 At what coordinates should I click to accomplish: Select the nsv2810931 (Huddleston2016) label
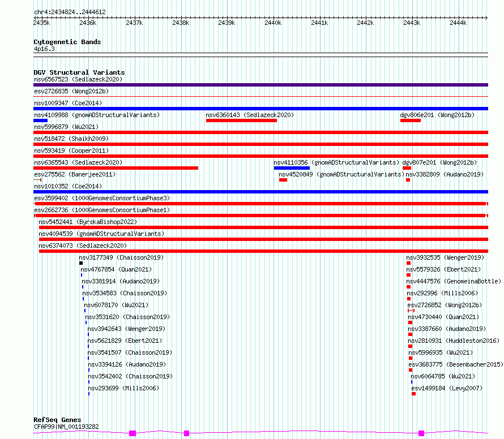pos(454,341)
